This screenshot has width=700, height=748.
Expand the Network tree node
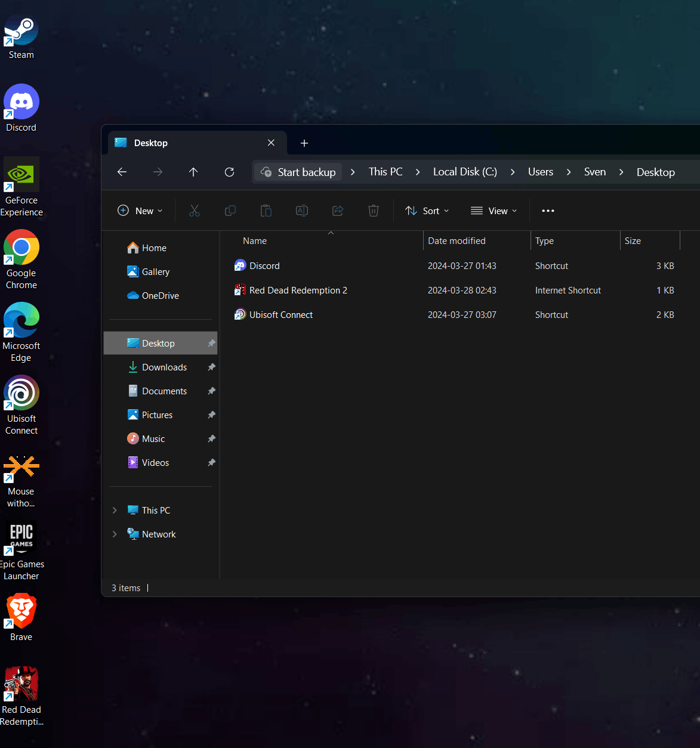click(x=115, y=534)
